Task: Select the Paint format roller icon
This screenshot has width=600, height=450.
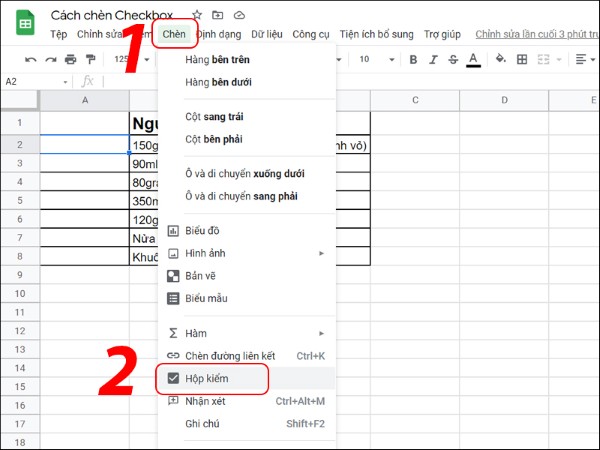Action: pos(91,60)
